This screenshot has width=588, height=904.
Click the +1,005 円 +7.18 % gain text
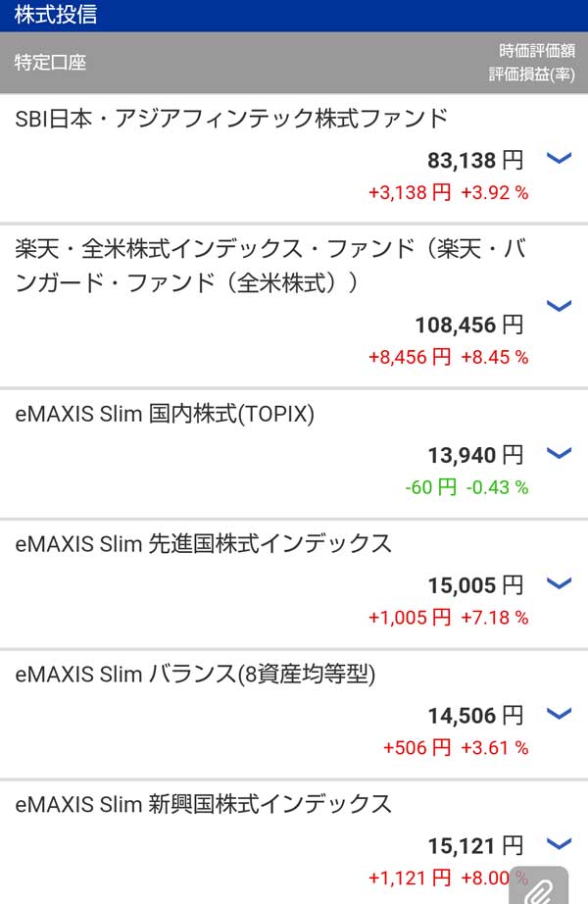448,618
